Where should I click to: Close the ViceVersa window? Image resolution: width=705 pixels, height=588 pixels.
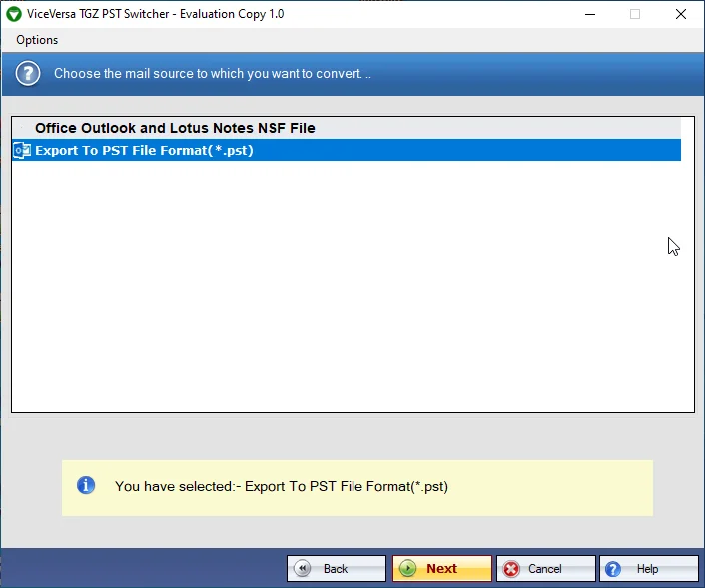pos(681,14)
